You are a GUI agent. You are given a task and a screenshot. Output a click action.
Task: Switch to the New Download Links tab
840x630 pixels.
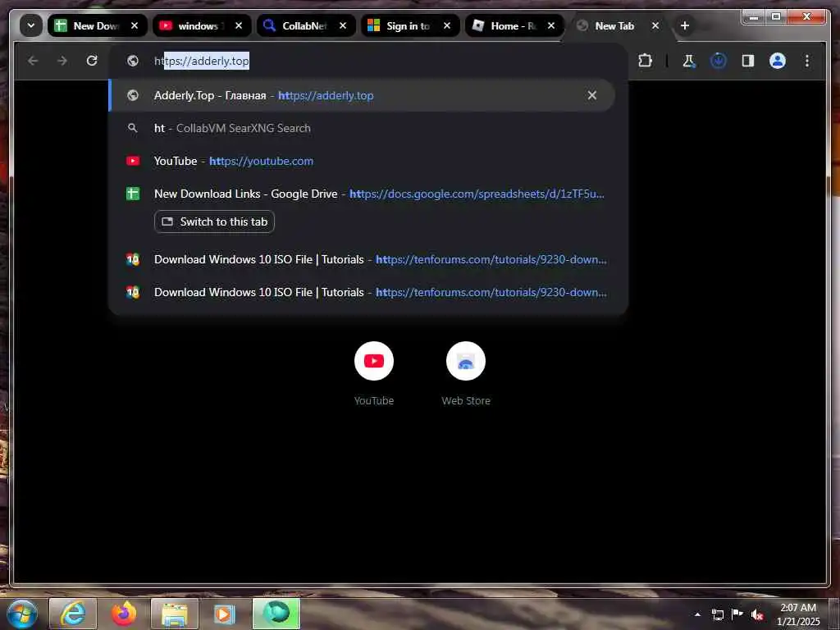tap(98, 25)
